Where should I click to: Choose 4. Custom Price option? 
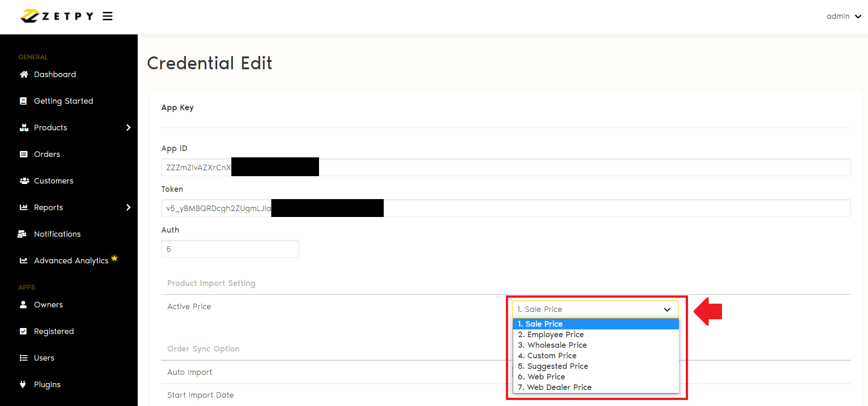pos(596,356)
